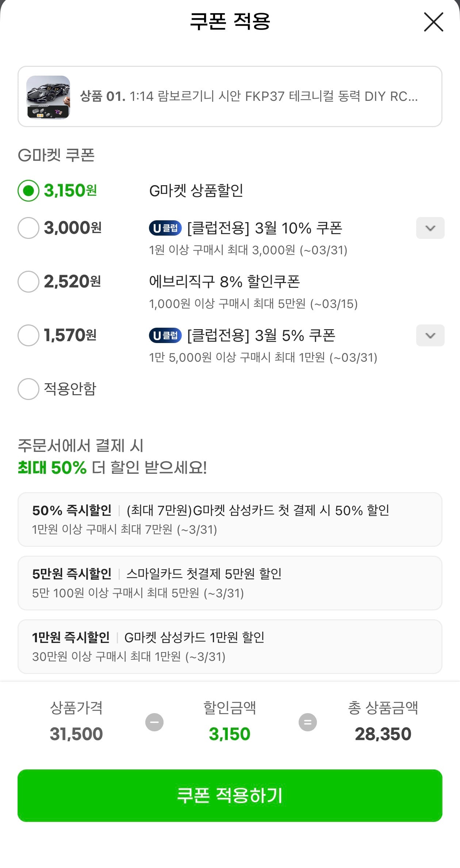The image size is (460, 868).
Task: Open the 삼성카드 1만원 즉시할인 offer
Action: (230, 647)
